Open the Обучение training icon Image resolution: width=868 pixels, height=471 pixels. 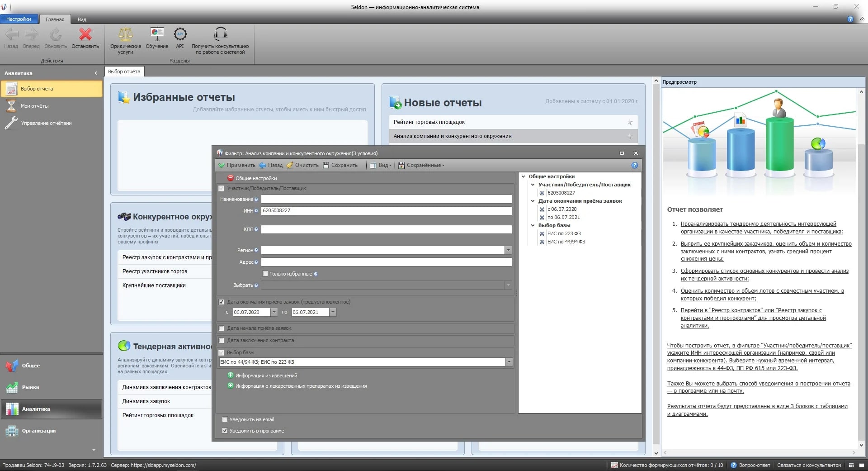click(x=157, y=34)
